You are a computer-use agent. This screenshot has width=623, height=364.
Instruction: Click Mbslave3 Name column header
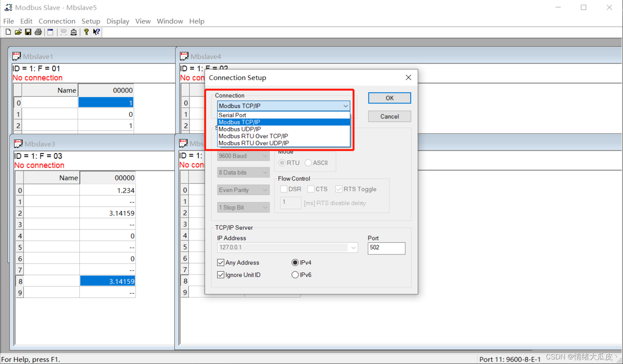(x=52, y=178)
